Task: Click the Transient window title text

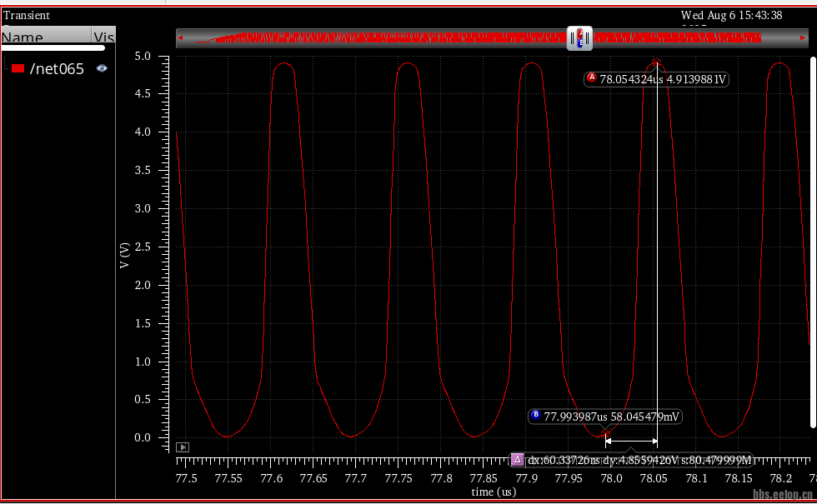Action: point(27,15)
